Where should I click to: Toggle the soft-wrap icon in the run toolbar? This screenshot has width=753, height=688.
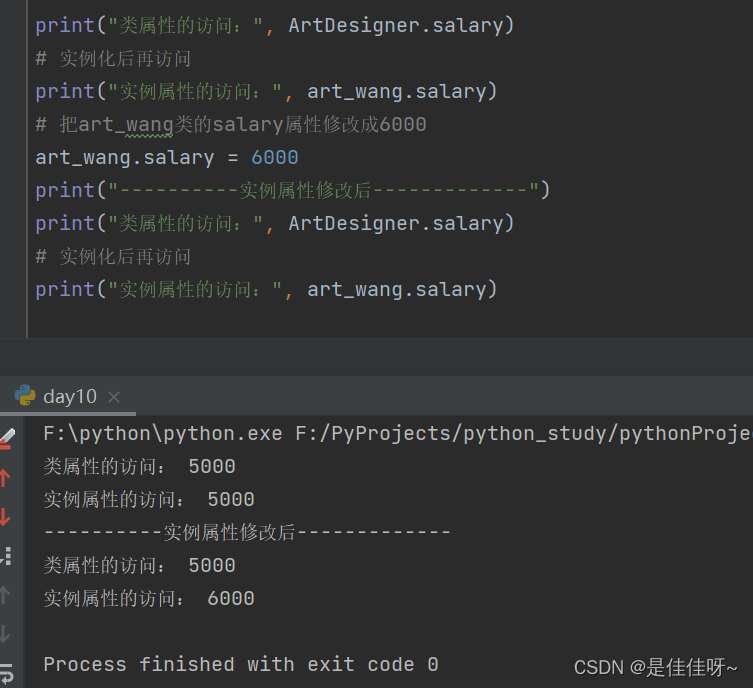pos(6,673)
